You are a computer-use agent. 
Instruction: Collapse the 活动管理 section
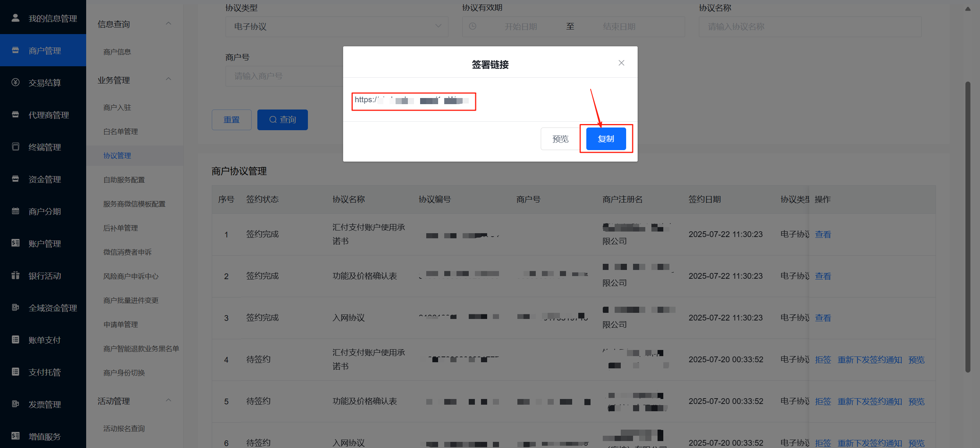[169, 401]
